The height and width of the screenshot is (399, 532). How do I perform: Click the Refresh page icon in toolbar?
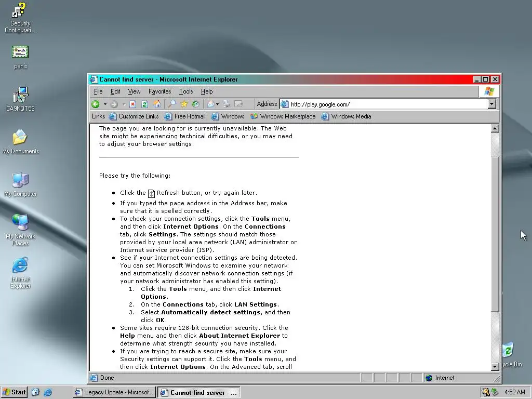pos(144,104)
